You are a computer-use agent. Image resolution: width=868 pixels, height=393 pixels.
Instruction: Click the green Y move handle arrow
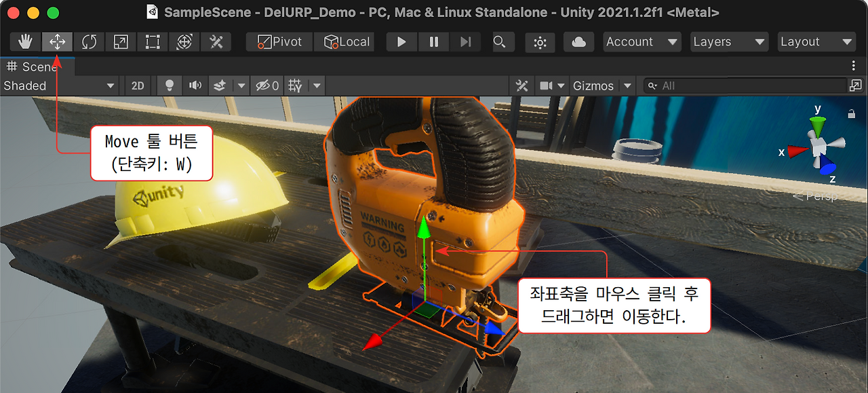pos(424,228)
